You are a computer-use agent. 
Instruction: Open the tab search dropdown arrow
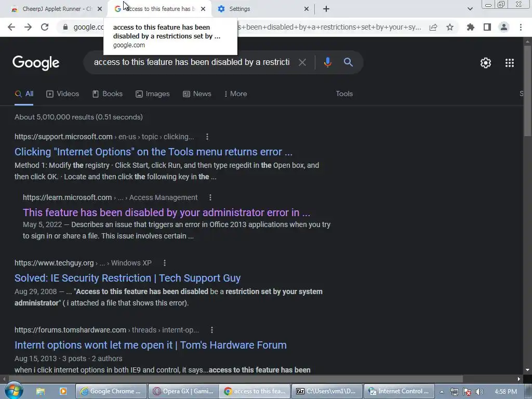[470, 9]
